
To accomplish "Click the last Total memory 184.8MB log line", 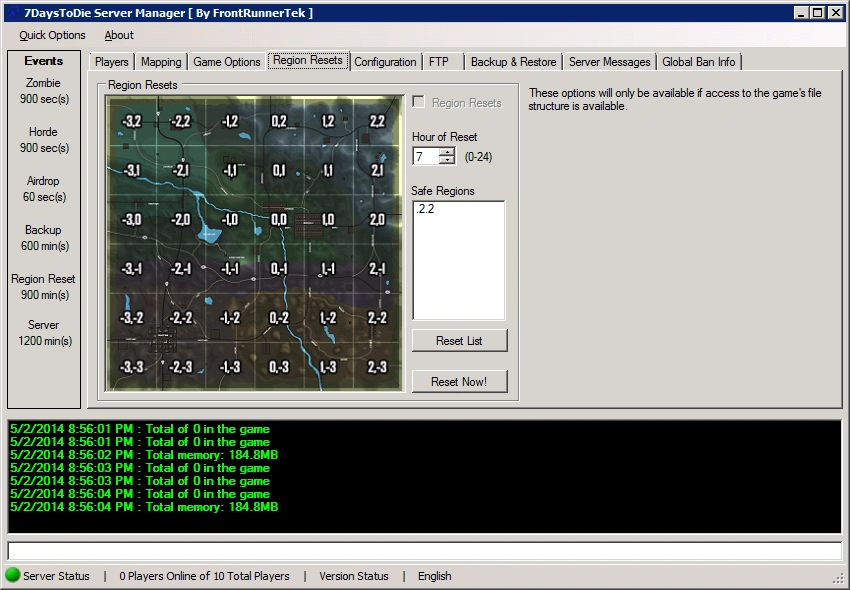I will (x=144, y=507).
